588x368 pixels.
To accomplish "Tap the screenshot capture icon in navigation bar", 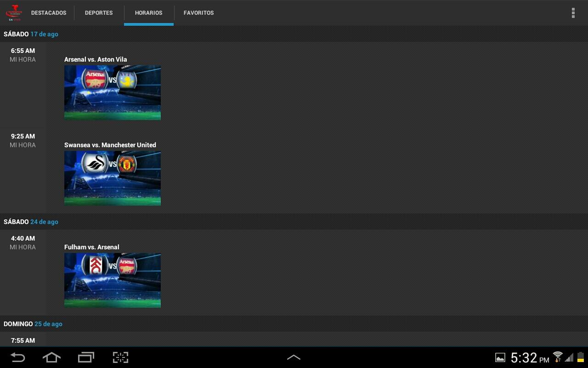I will (x=120, y=357).
